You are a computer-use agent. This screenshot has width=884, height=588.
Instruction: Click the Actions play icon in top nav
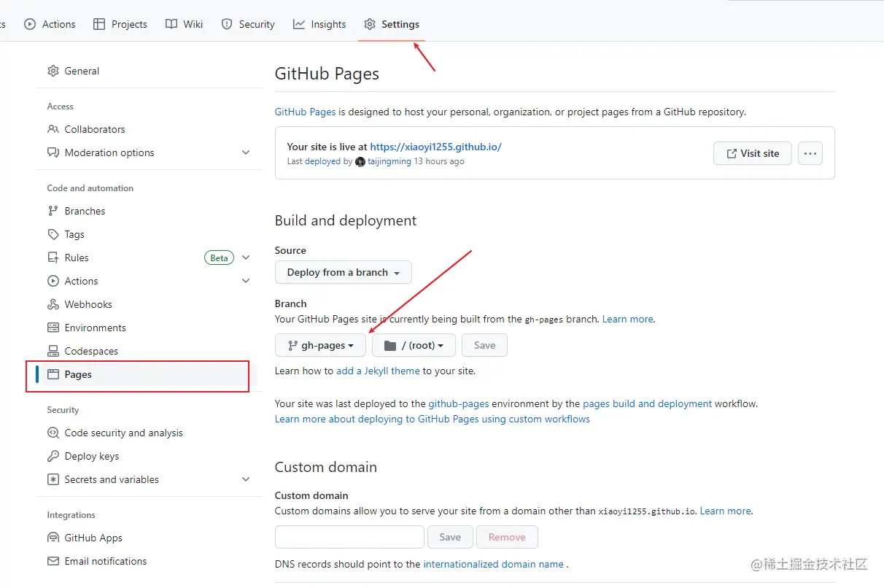(x=30, y=24)
